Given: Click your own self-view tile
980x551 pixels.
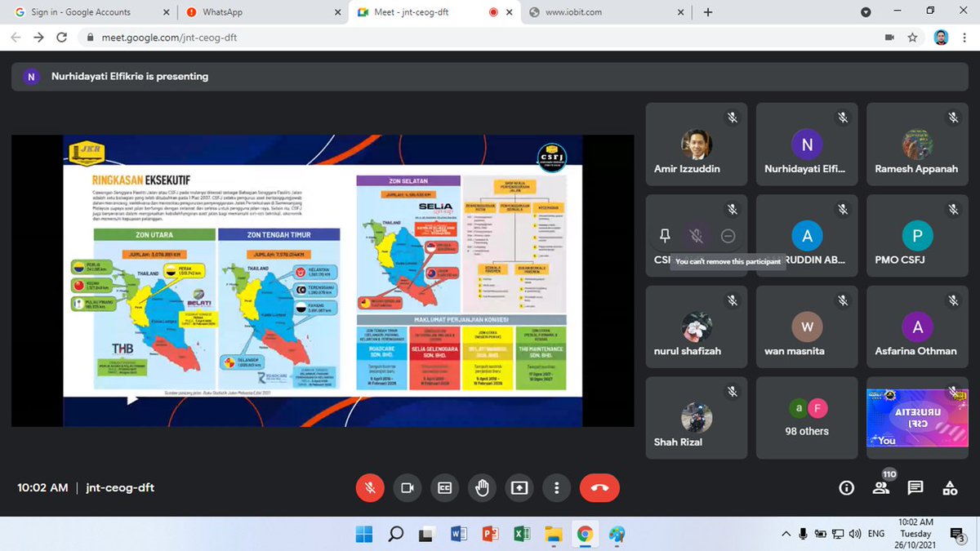Looking at the screenshot, I should pos(917,417).
